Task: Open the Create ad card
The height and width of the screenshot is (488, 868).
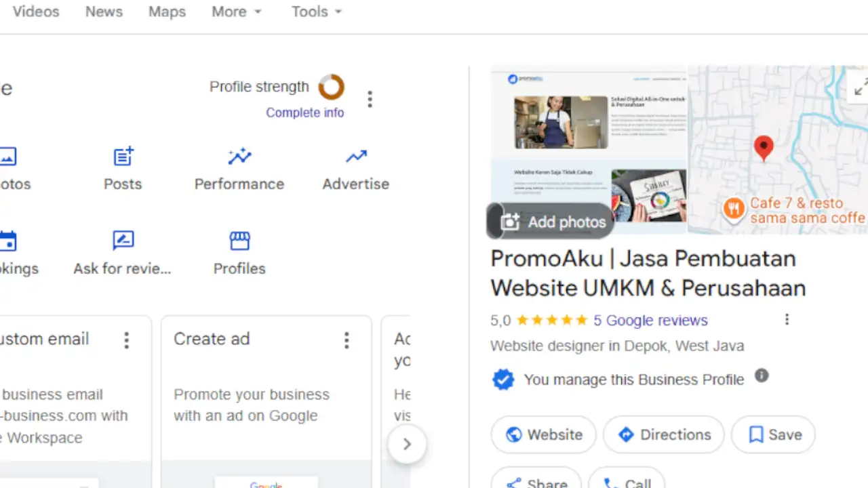Action: 267,401
